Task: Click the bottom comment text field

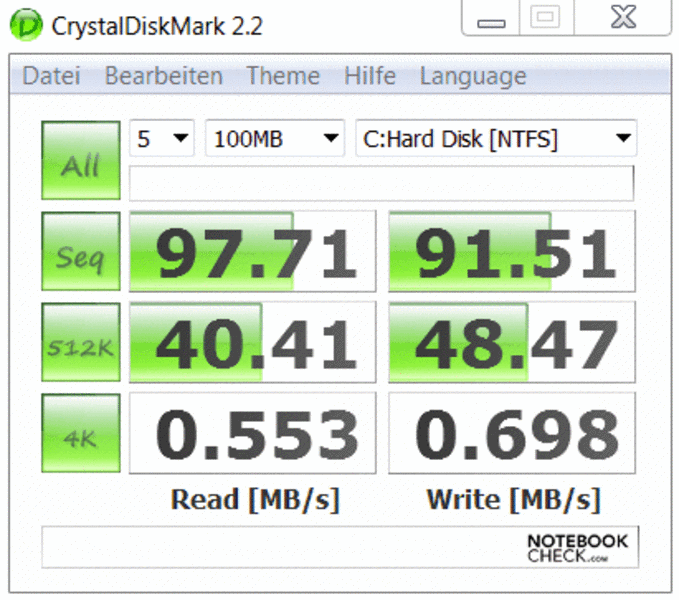Action: 340,547
